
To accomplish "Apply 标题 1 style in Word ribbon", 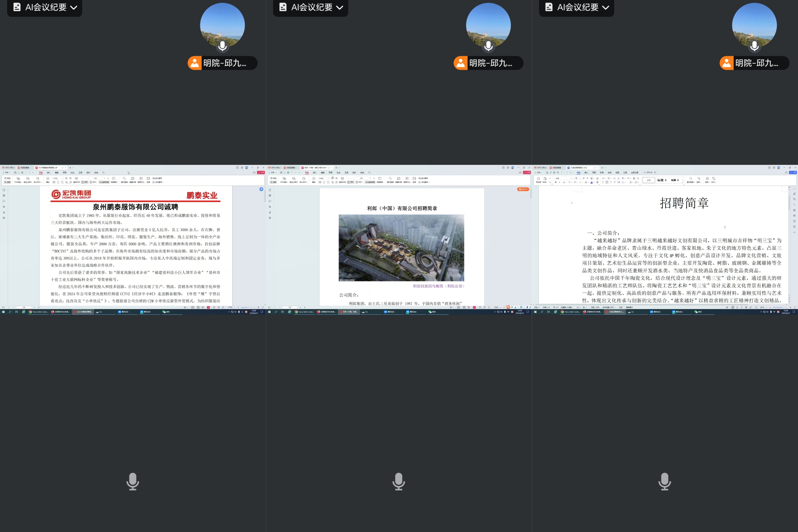I will 662,180.
